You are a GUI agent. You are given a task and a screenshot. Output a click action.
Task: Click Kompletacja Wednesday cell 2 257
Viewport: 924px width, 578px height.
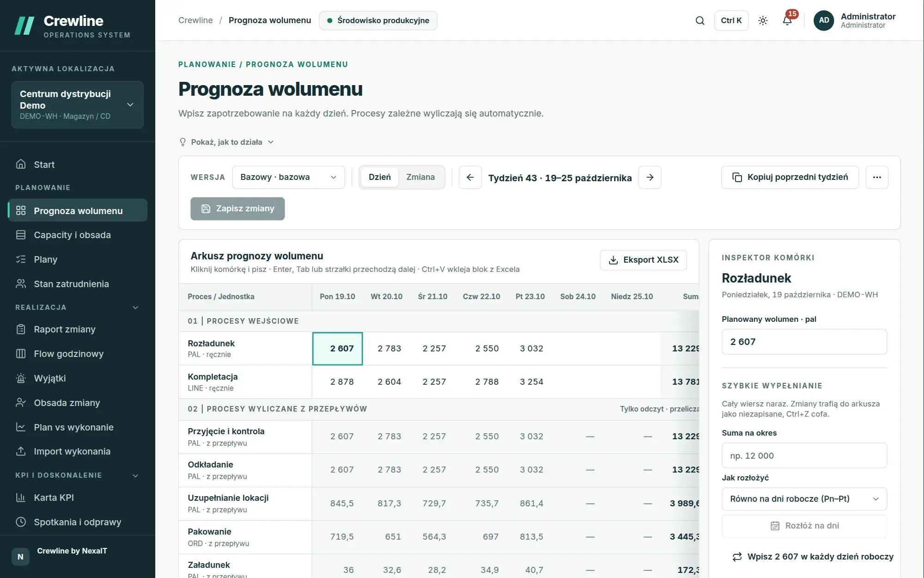click(x=433, y=382)
